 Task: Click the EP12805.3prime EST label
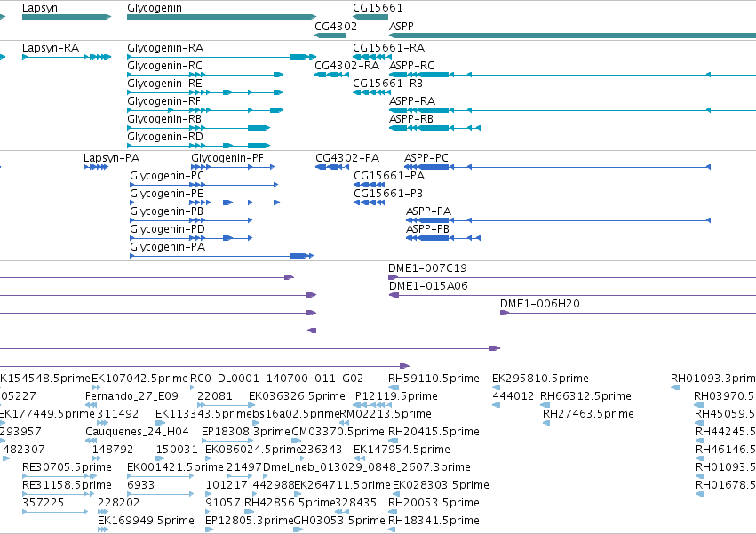click(249, 522)
